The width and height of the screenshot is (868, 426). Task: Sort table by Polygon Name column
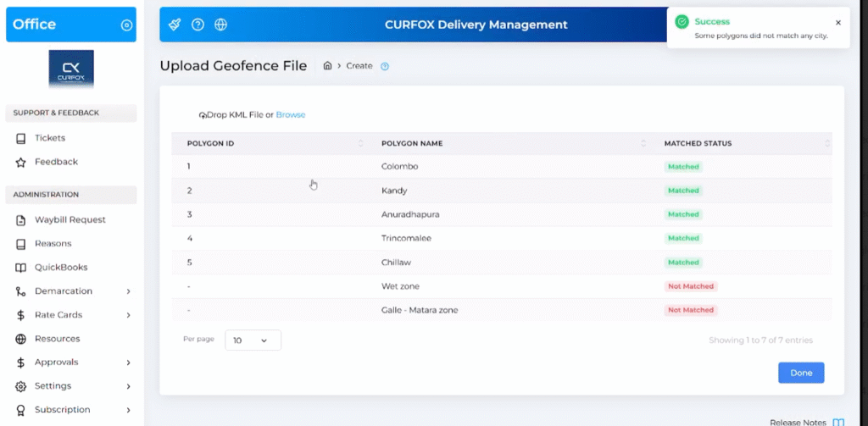pyautogui.click(x=412, y=143)
